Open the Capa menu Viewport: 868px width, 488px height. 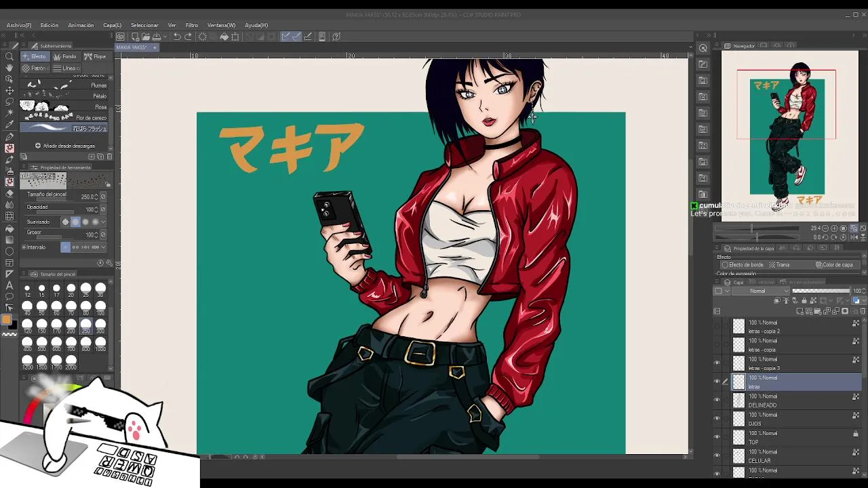pos(112,25)
